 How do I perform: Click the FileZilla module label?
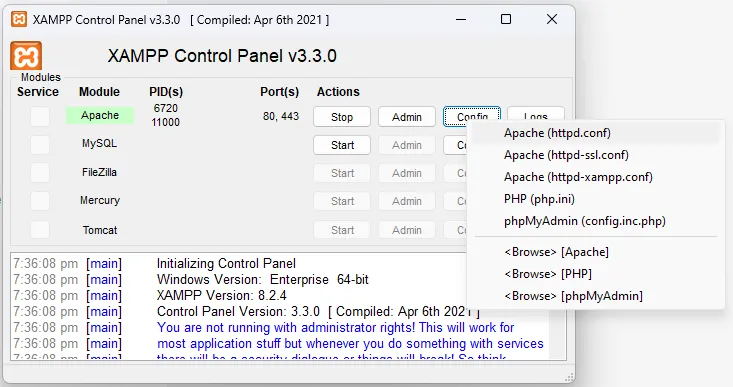tap(100, 172)
